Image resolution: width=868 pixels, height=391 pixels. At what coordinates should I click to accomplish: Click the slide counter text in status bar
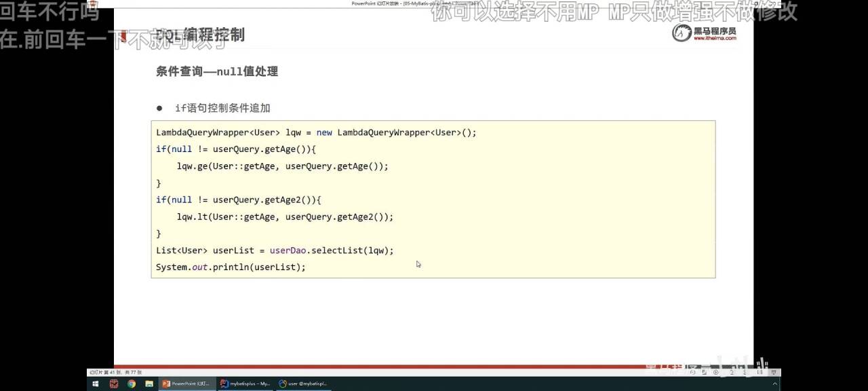point(116,372)
